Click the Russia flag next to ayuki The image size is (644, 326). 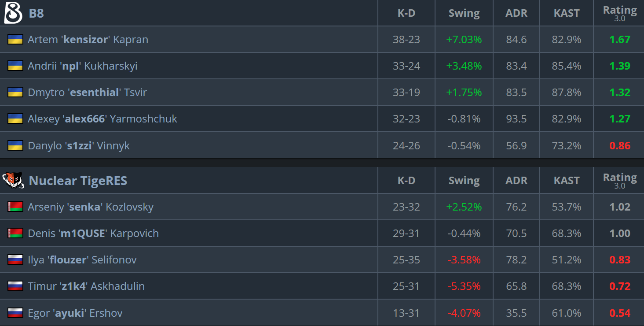(x=15, y=313)
